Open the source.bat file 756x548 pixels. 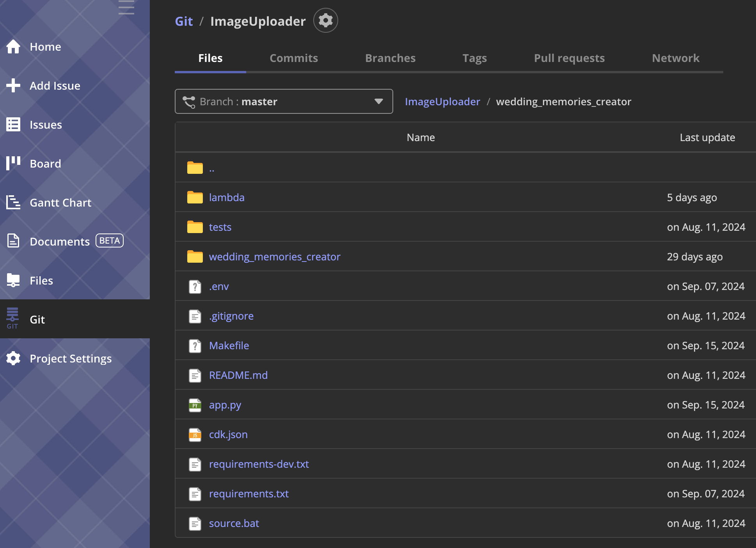tap(234, 523)
